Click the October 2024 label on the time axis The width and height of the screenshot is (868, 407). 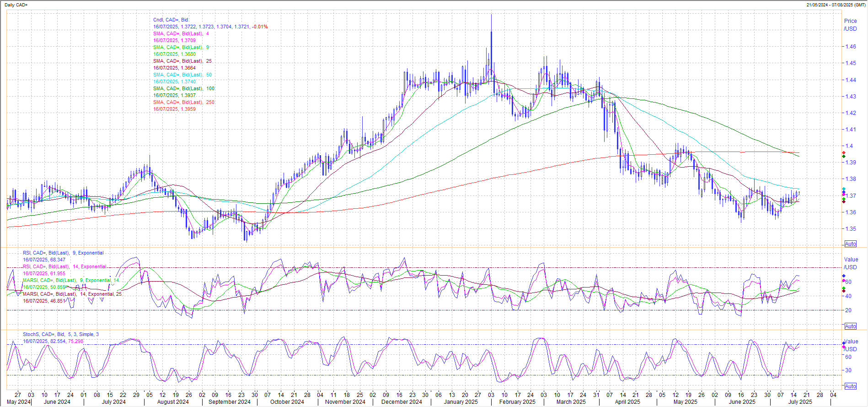point(287,402)
